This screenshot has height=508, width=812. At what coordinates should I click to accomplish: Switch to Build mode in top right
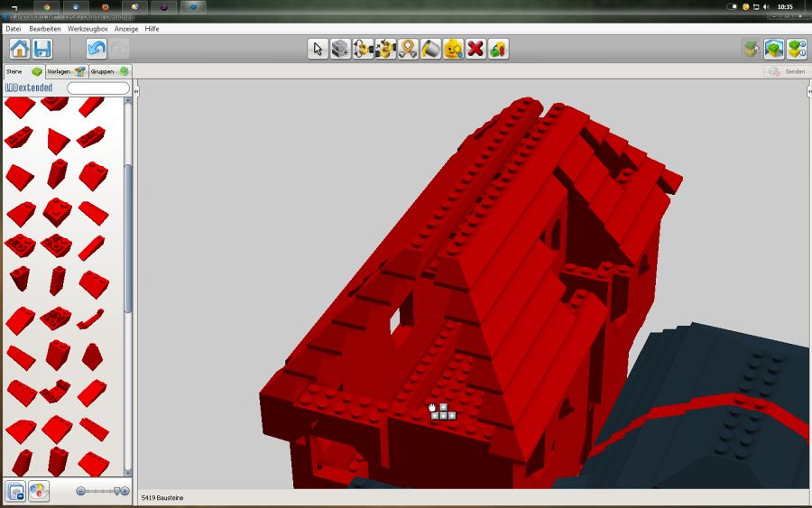click(751, 49)
